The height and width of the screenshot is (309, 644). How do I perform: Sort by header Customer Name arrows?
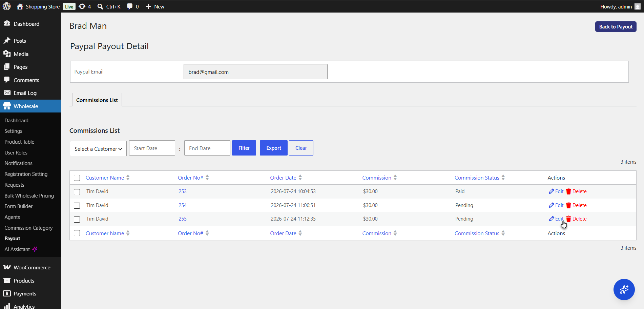coord(128,178)
